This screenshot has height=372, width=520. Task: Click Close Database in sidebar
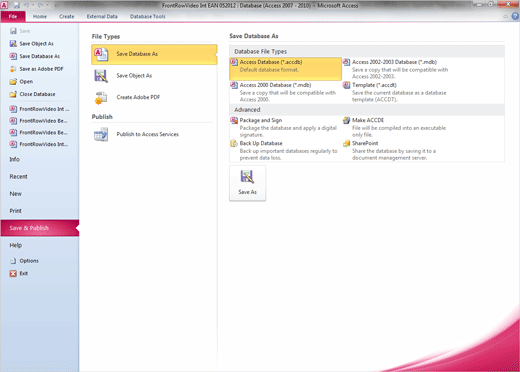tap(37, 94)
